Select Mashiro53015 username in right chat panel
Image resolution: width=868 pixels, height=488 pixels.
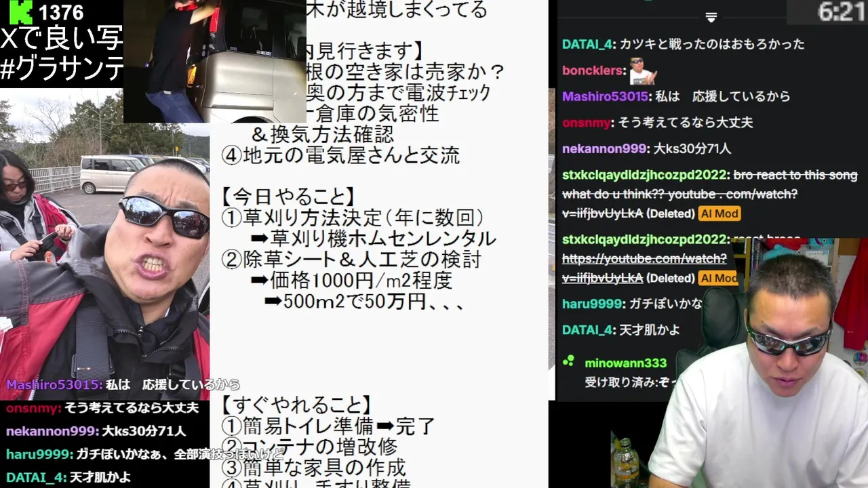[605, 96]
